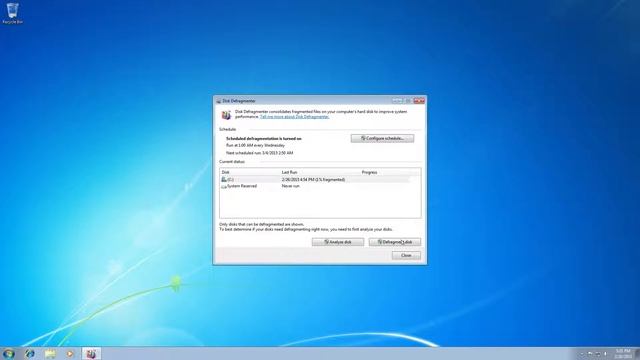Click the Configure schedule button
Viewport: 640px width, 360px height.
(x=382, y=138)
